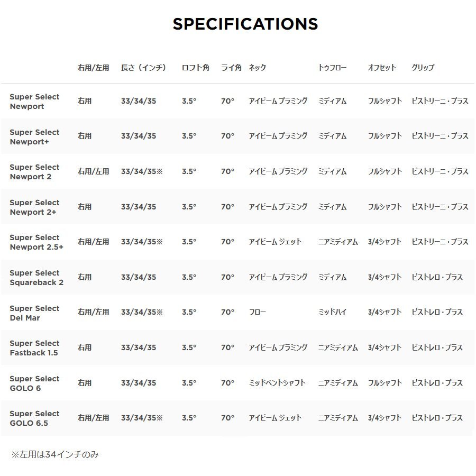This screenshot has width=476, height=476.
Task: Open the Super Select Newport 2.5+ row label
Action: tap(36, 242)
